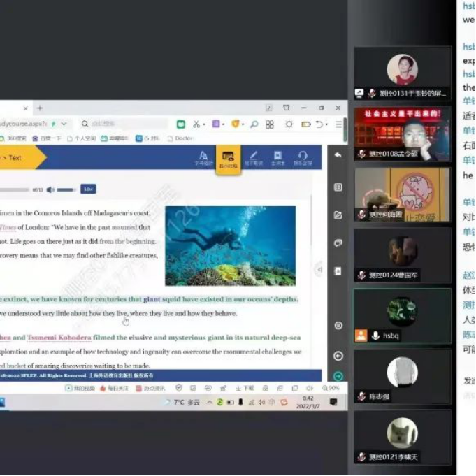Toggle the taskbar volume speaker icon

(261, 403)
